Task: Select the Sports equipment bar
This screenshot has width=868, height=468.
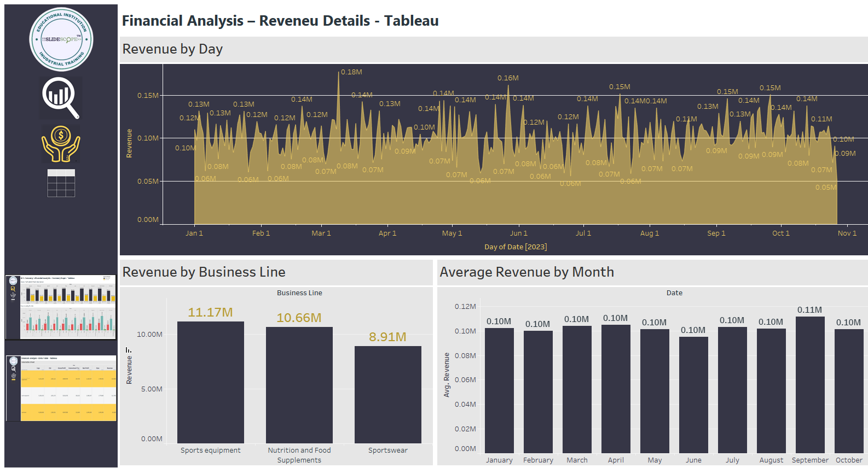Action: tap(211, 382)
